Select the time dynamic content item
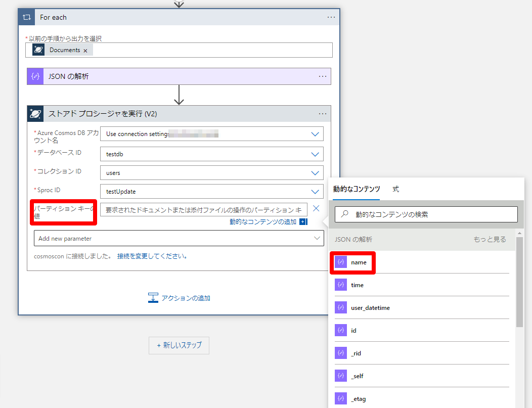 click(x=422, y=285)
